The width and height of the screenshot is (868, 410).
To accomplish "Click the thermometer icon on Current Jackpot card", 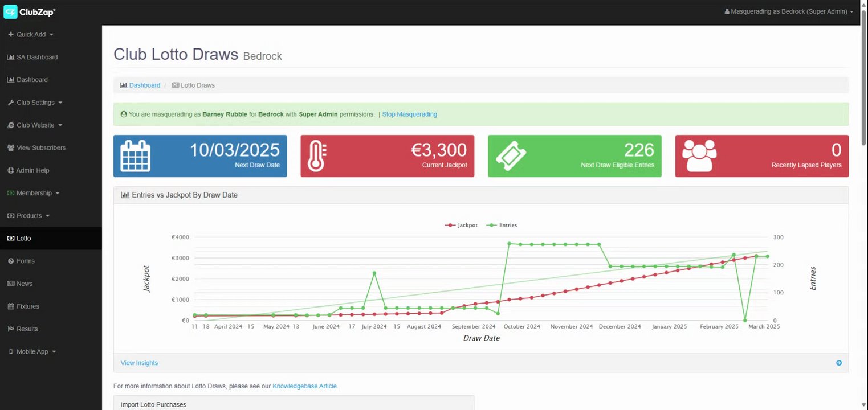I will [x=317, y=156].
